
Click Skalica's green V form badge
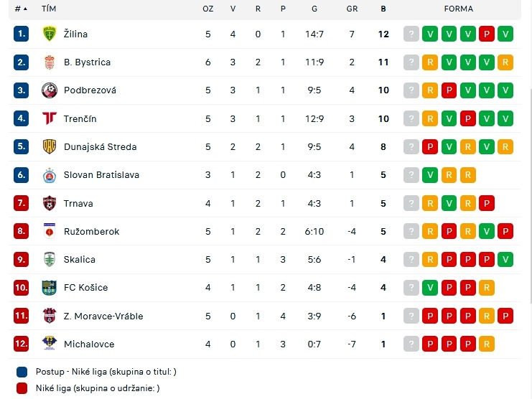coord(505,259)
